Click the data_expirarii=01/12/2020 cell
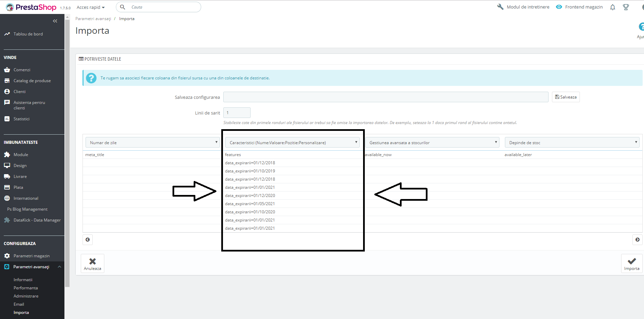This screenshot has height=319, width=644. point(293,196)
